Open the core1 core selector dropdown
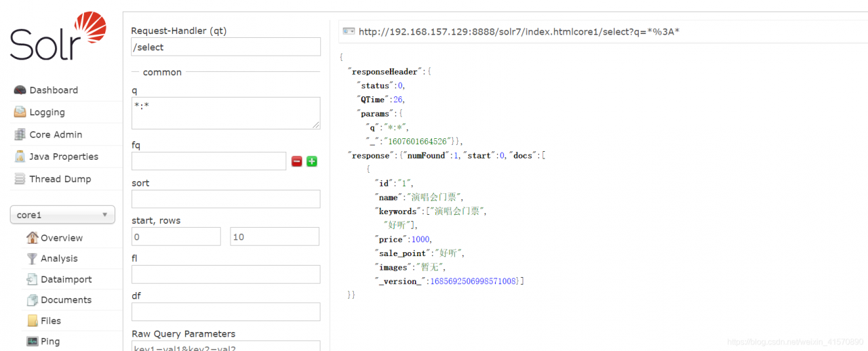Screen dimensions: 868x351 click(x=62, y=215)
